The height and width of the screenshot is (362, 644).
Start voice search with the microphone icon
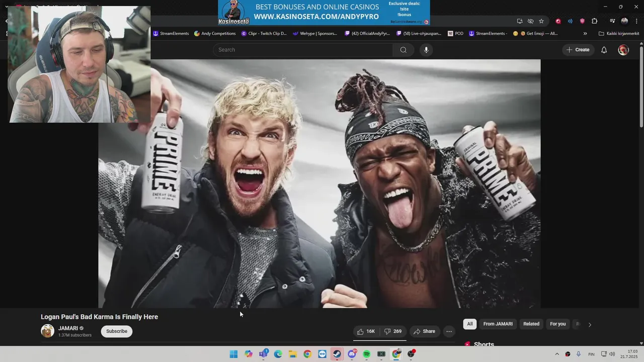pos(426,50)
